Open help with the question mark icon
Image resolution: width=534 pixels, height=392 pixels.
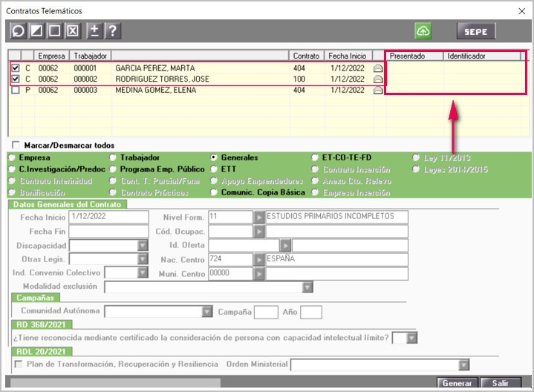click(112, 31)
